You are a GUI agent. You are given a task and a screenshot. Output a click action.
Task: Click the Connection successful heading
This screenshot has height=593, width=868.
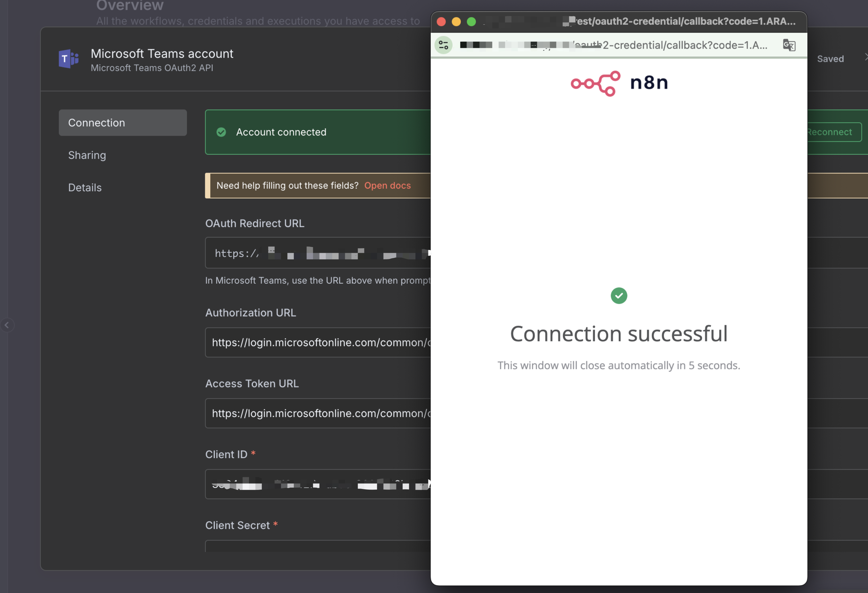618,333
